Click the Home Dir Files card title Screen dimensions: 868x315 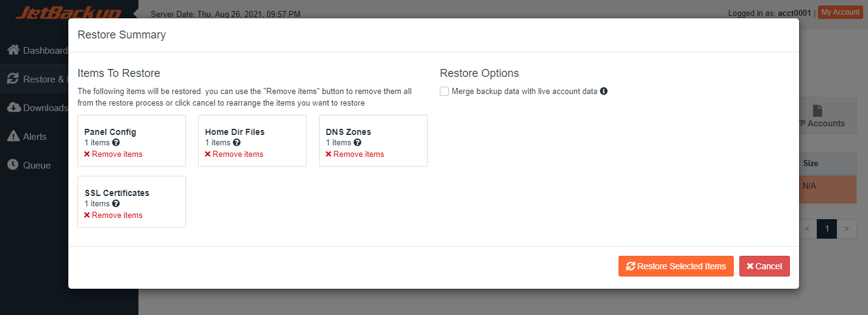pyautogui.click(x=235, y=132)
